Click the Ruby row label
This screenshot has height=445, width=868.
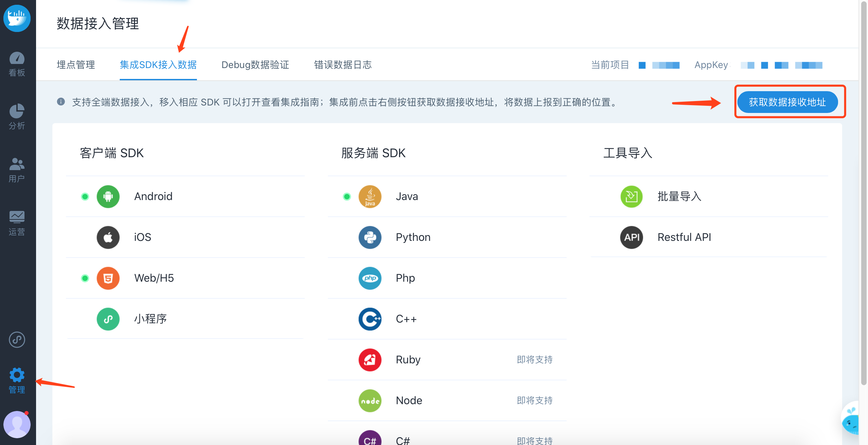[408, 360]
